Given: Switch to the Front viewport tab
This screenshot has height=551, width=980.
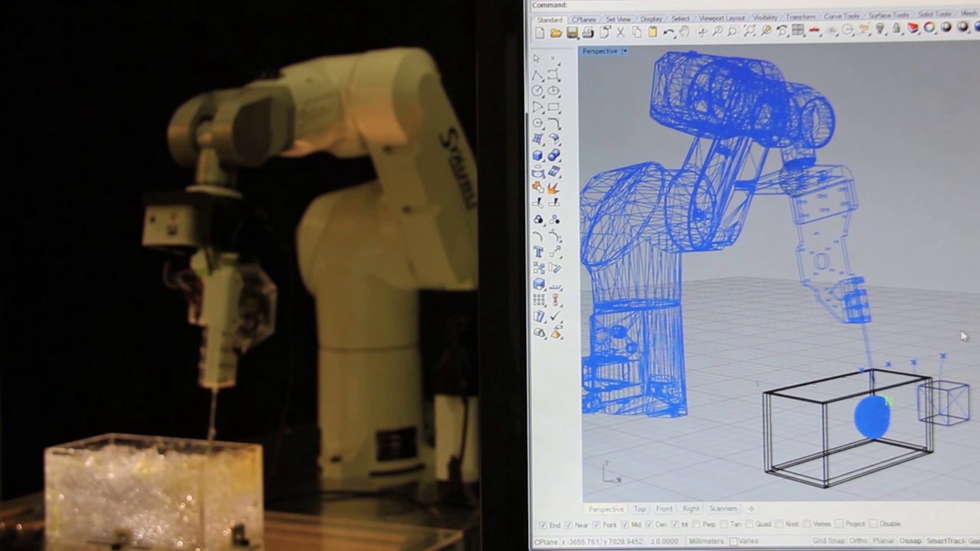Looking at the screenshot, I should tap(664, 509).
